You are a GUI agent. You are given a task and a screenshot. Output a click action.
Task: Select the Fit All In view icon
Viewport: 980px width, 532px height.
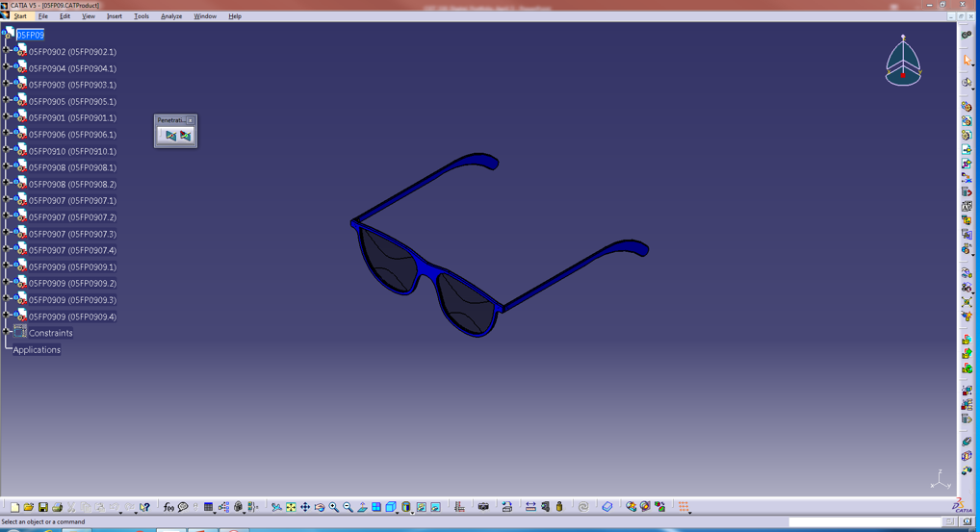coord(291,507)
